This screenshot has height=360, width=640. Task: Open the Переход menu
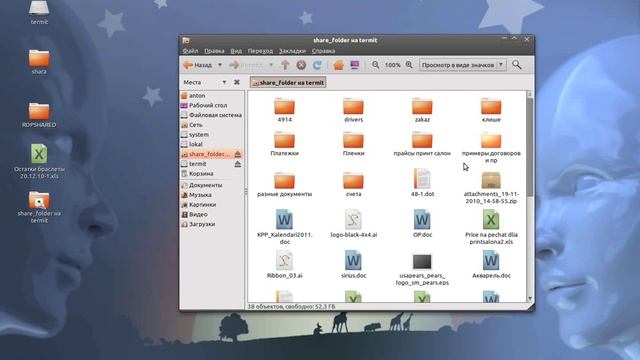260,51
